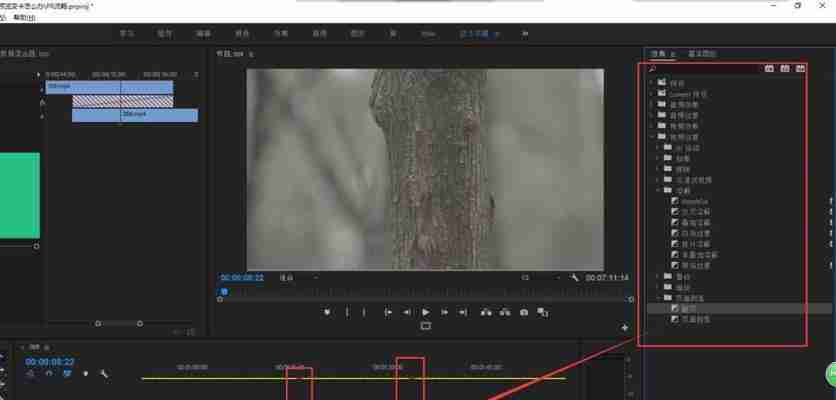The height and width of the screenshot is (400, 836).
Task: Click the left handle of Program monitor zoom bar
Action: pyautogui.click(x=220, y=300)
